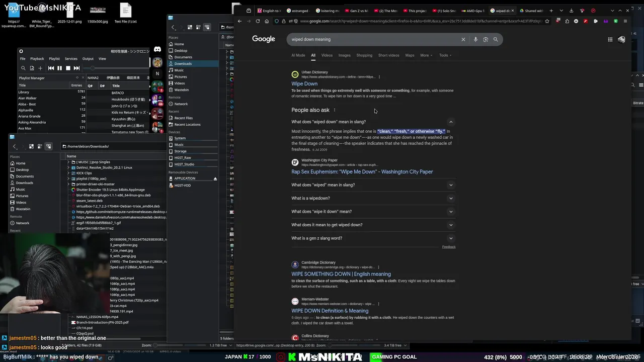Open Urban Dictionary Wipe Down result

click(x=304, y=84)
